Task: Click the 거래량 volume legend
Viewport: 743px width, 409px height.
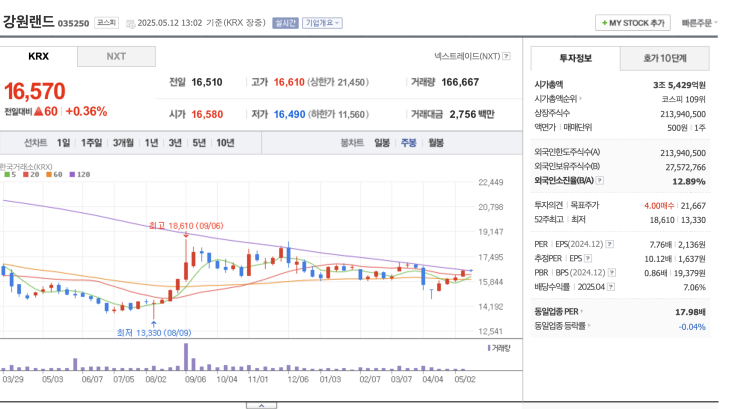Action: [x=499, y=348]
